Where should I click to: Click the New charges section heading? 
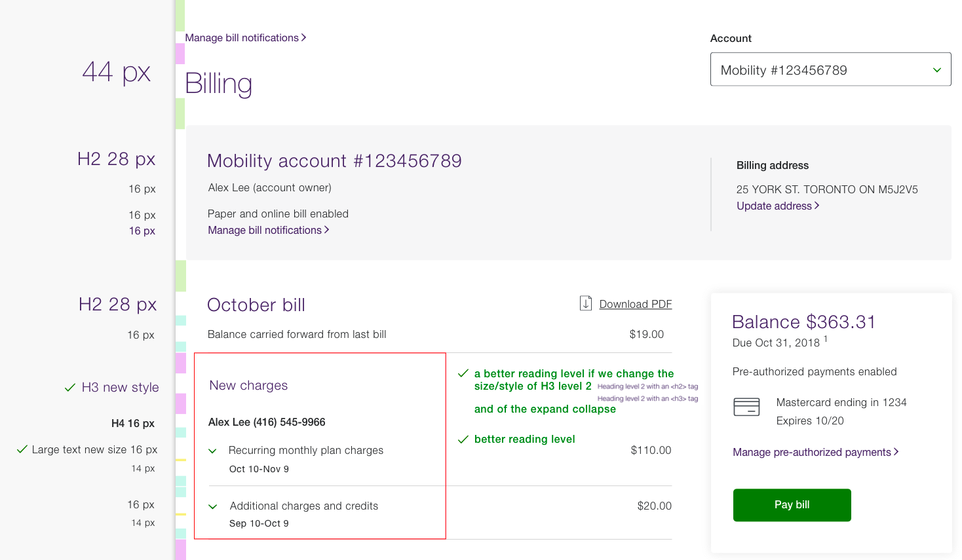[248, 385]
